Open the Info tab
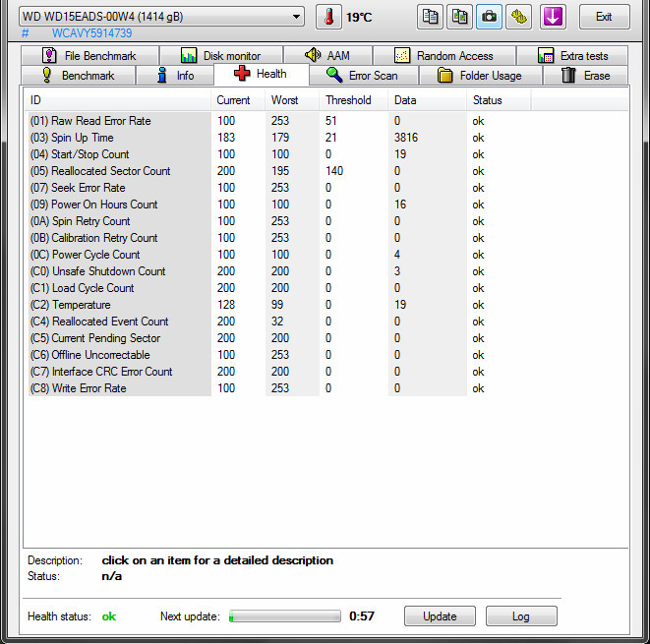Image resolution: width=650 pixels, height=644 pixels. [x=175, y=76]
